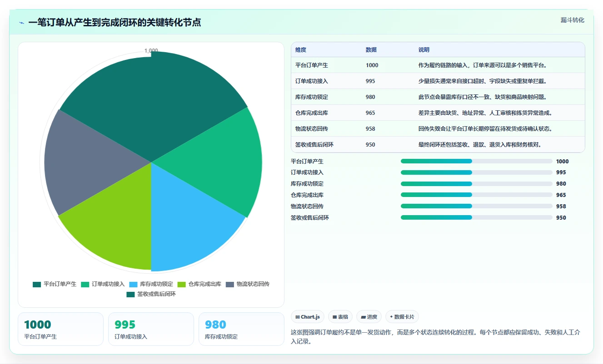Image resolution: width=603 pixels, height=364 pixels.
Task: Click the 物流状态回传 progress bar
Action: click(476, 206)
